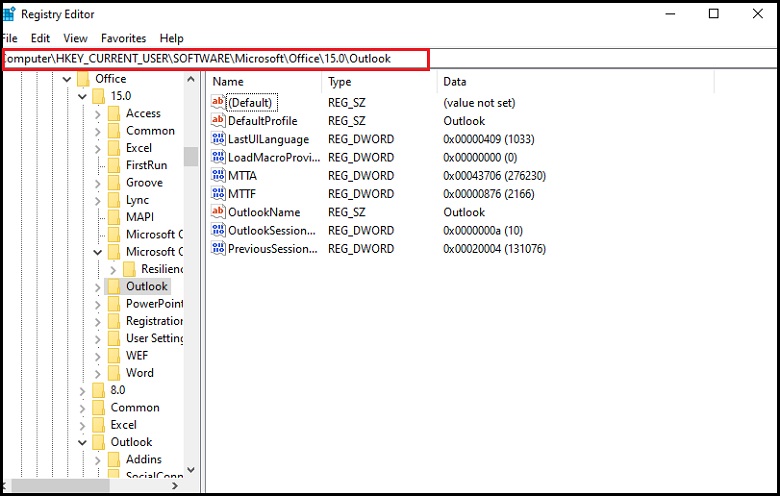Screen dimensions: 780x496
Task: Expand the Excel key under 15.0
Action: [98, 149]
